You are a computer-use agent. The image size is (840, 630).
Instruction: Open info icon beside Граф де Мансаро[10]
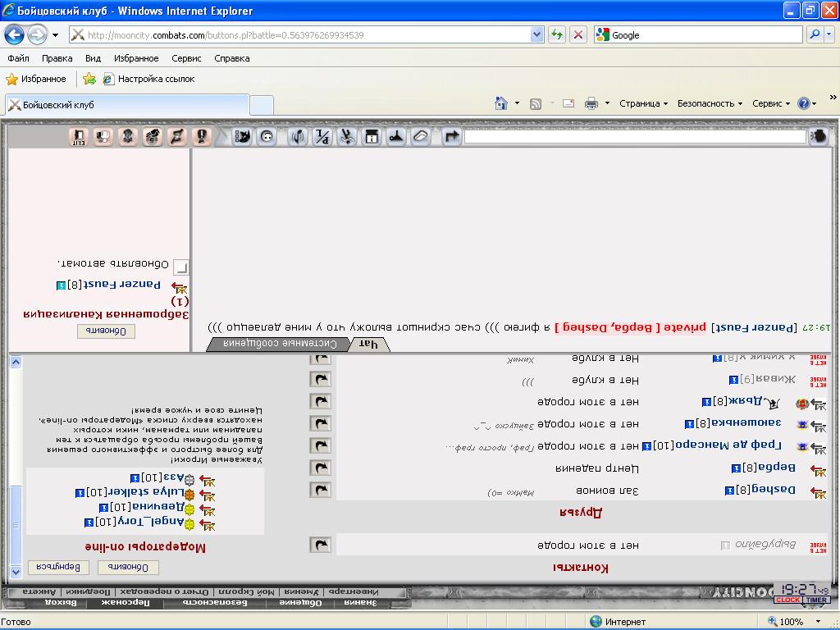point(646,445)
